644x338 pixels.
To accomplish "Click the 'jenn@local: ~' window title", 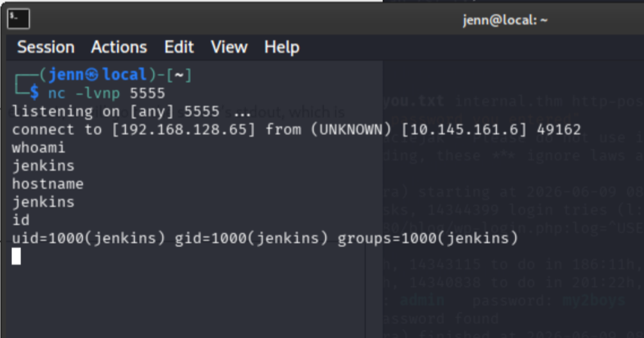I will tap(504, 20).
